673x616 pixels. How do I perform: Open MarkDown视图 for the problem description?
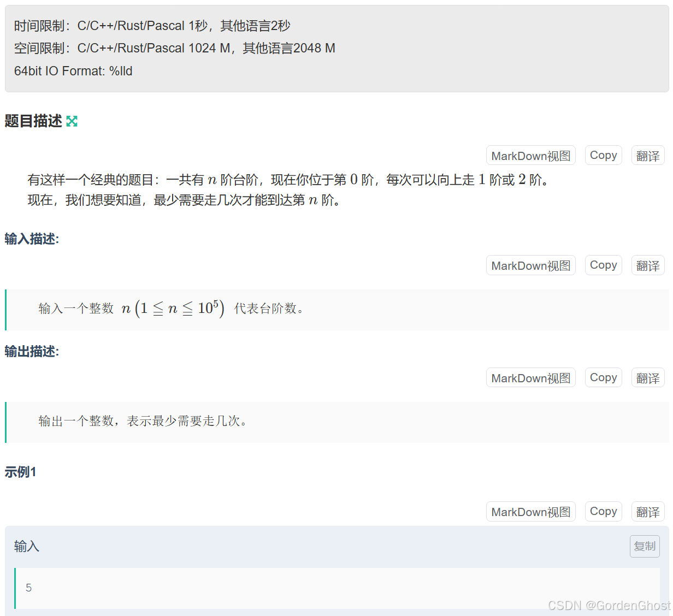530,155
